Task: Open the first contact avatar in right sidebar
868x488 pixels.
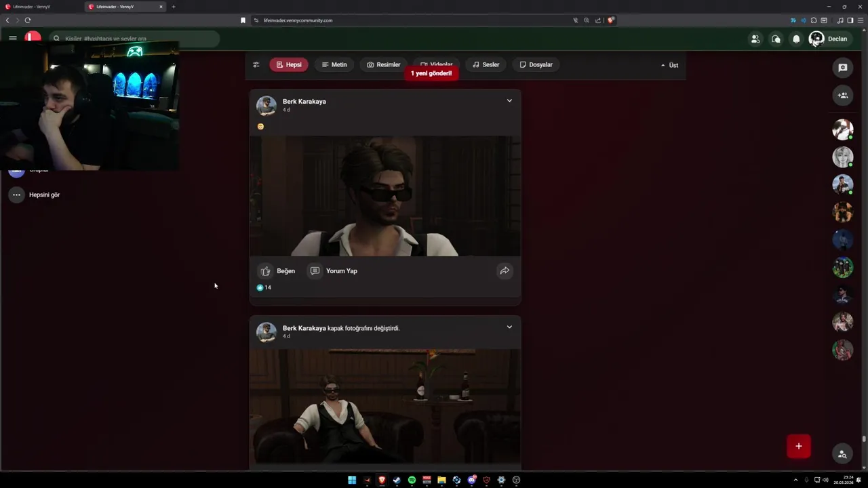Action: coord(843,129)
